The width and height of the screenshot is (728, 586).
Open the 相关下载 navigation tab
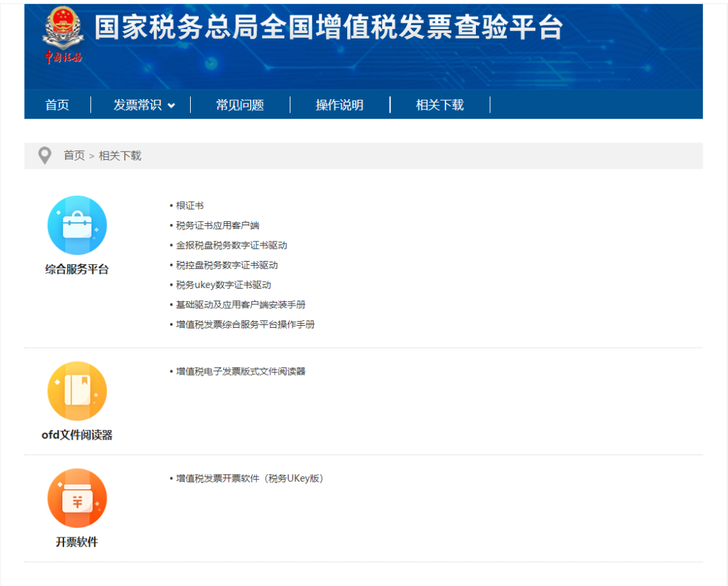point(439,105)
